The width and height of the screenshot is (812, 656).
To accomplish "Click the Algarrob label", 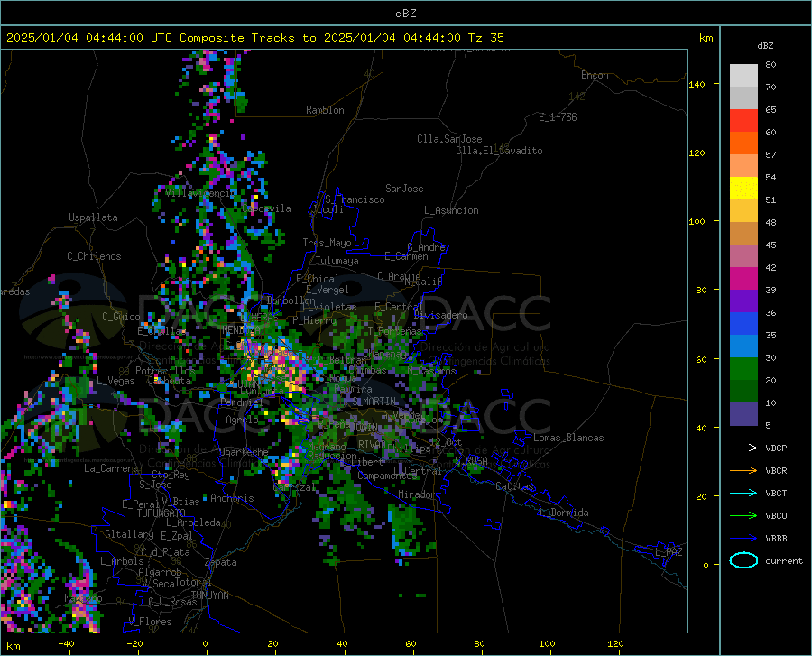I will 160,572.
